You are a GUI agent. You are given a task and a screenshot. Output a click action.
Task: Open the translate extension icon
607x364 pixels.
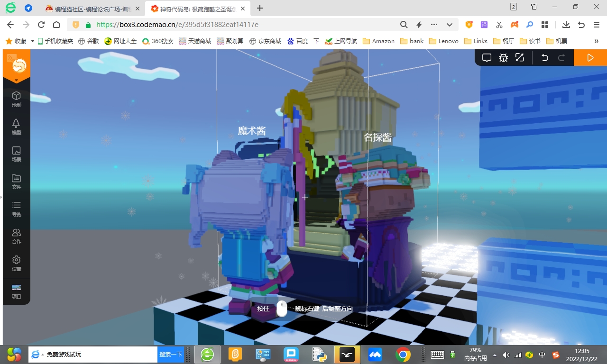pos(484,25)
